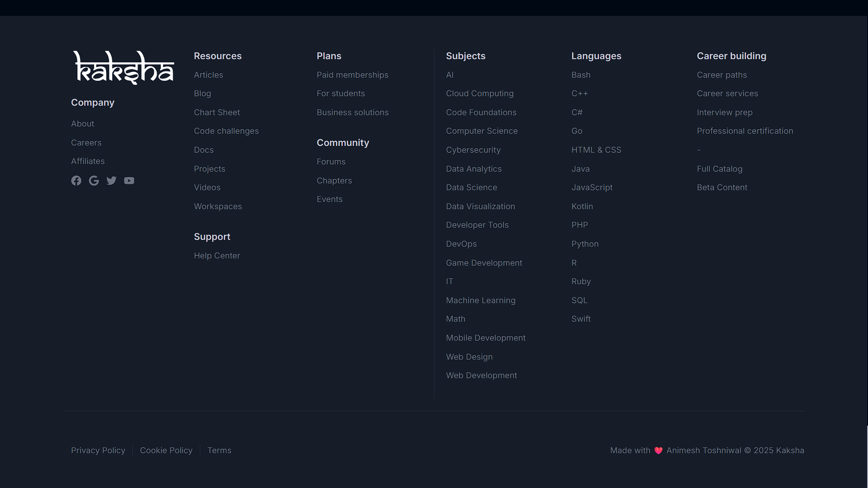The image size is (868, 488).
Task: Open the Facebook social icon
Action: pyautogui.click(x=76, y=181)
